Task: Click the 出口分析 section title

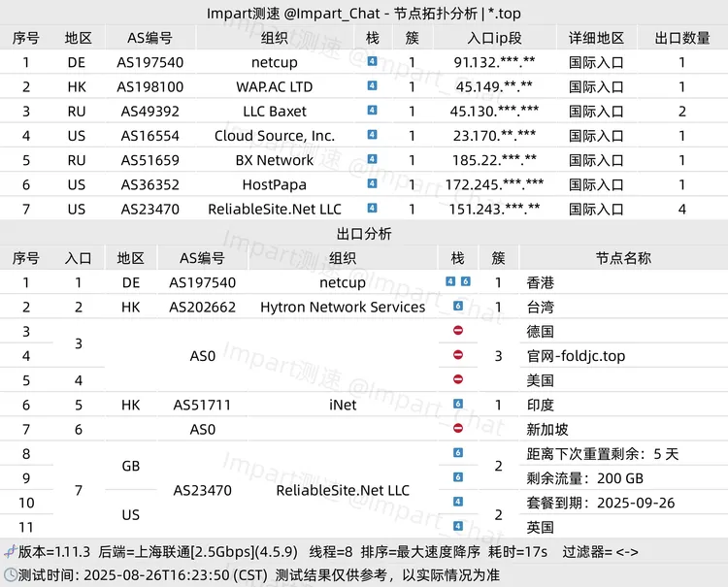Action: [x=364, y=234]
